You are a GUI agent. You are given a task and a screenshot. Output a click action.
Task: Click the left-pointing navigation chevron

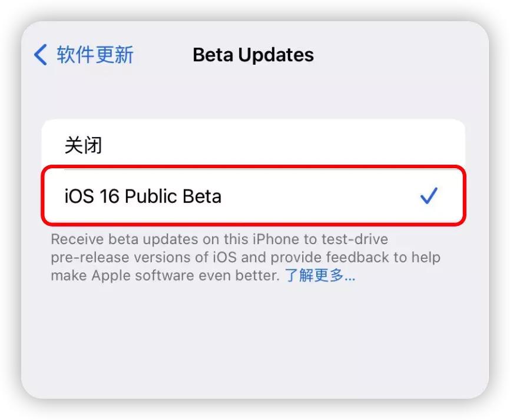click(x=38, y=54)
